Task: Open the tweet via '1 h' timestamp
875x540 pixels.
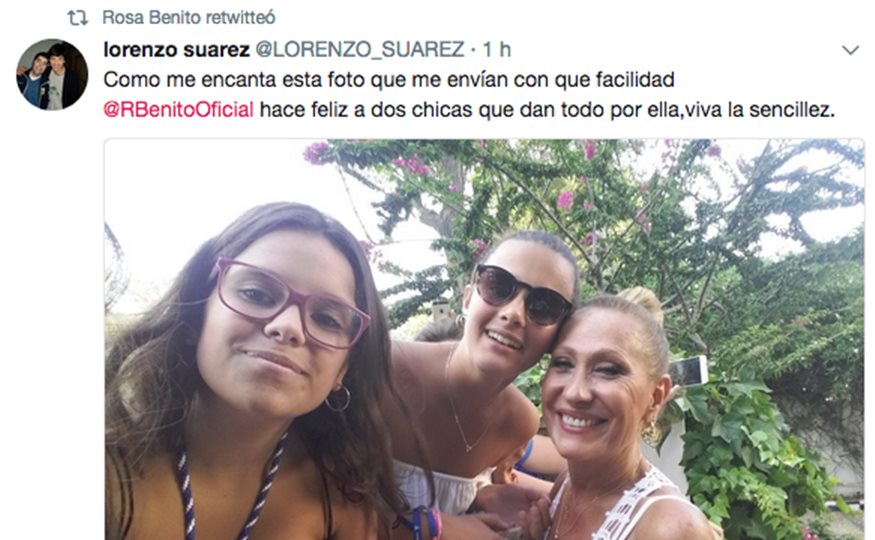Action: [x=497, y=50]
